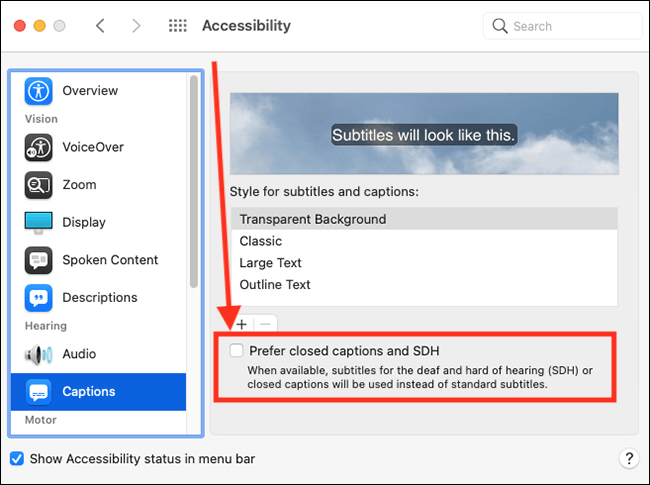650x485 pixels.
Task: Open the Audio speaker icon
Action: tap(39, 354)
